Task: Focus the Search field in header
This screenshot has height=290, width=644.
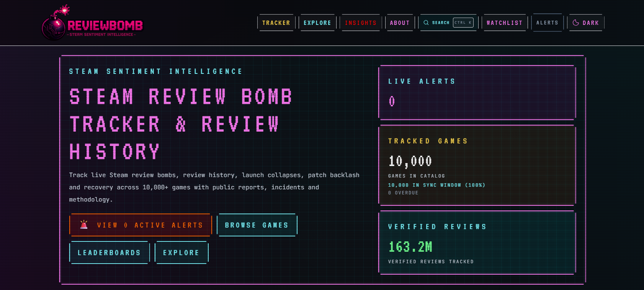Action: click(x=448, y=23)
